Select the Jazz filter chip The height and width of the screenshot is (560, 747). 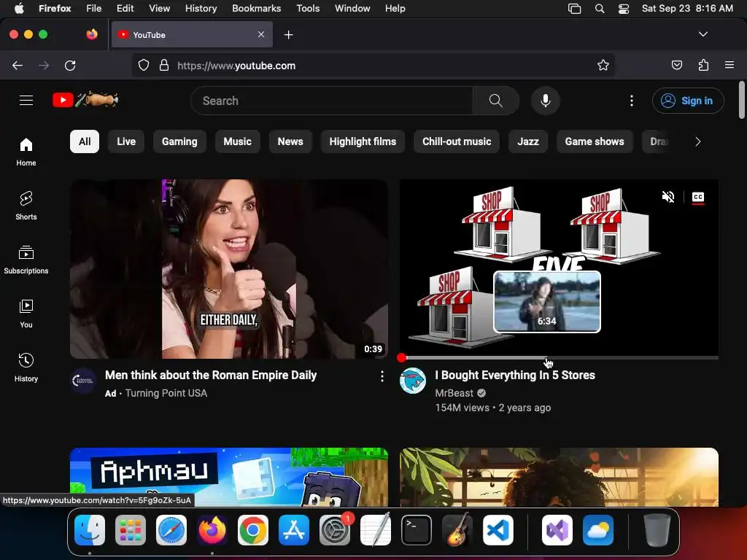tap(528, 141)
